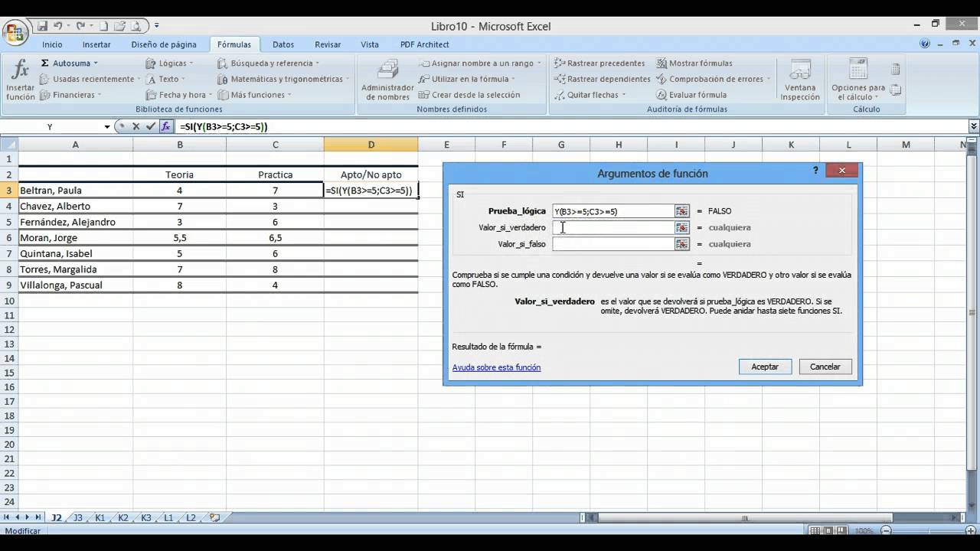Click the fx icon in the formula bar
Screen dimensions: 980x551
165,126
